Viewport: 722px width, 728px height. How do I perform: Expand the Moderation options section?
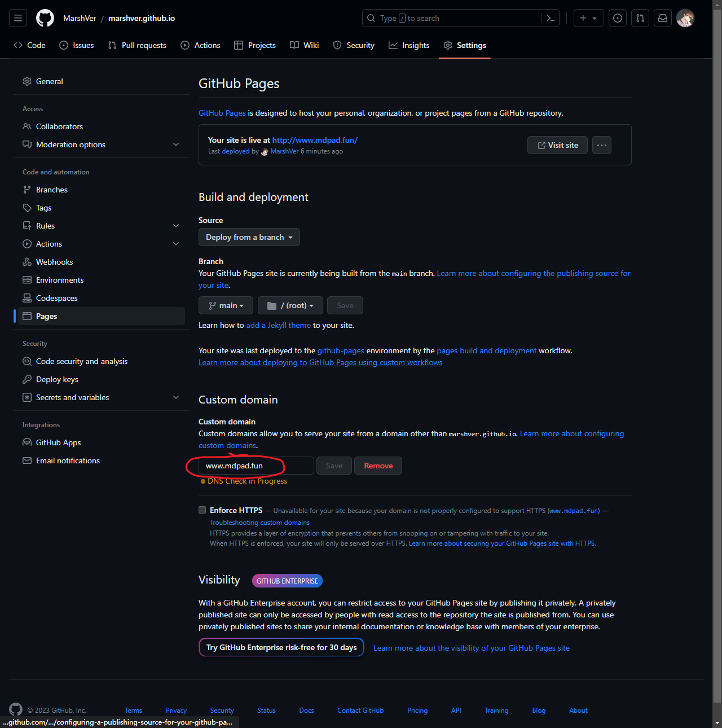tap(175, 144)
